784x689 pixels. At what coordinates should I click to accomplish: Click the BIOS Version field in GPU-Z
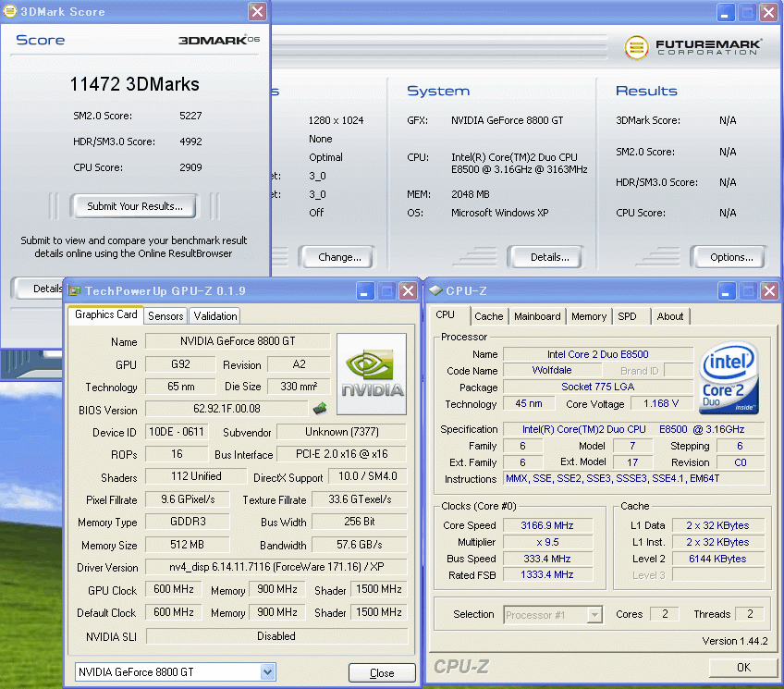(x=227, y=409)
